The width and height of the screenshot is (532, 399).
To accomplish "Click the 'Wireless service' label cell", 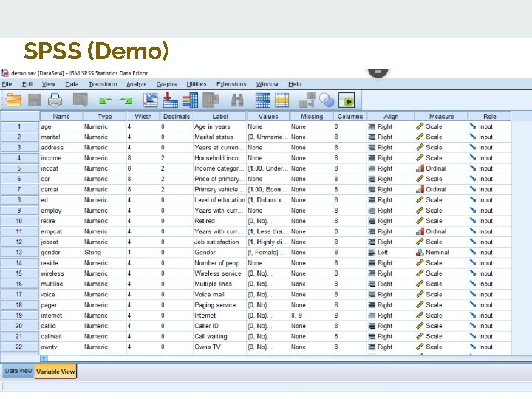I will [x=220, y=273].
